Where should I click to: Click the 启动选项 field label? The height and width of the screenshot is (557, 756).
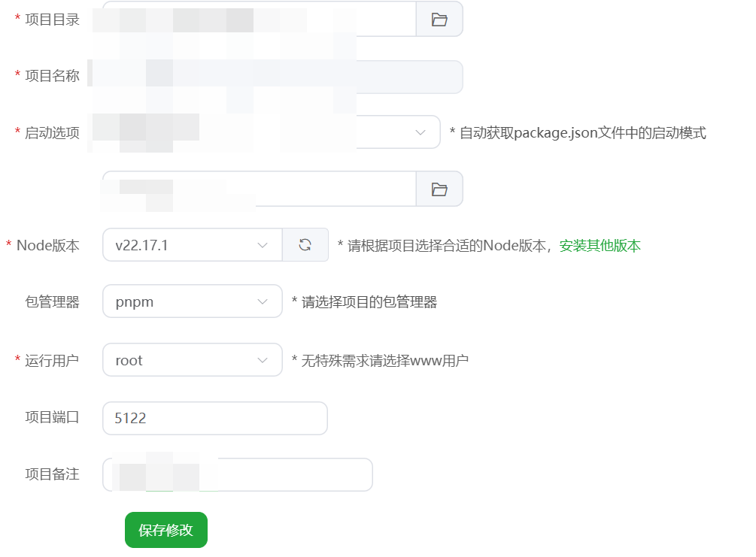click(x=52, y=133)
